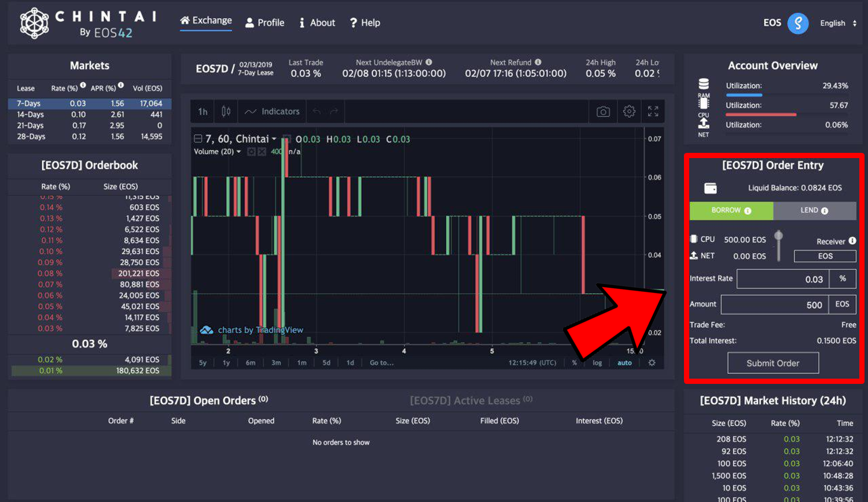Click the info icon next to Rate (%) header

(x=83, y=85)
